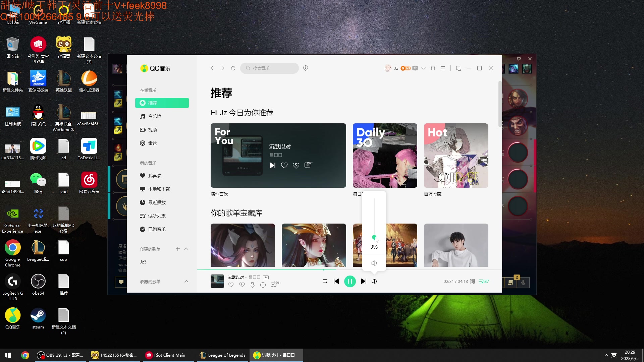Switch to OBS 29.1.3 taskbar item

(60, 355)
